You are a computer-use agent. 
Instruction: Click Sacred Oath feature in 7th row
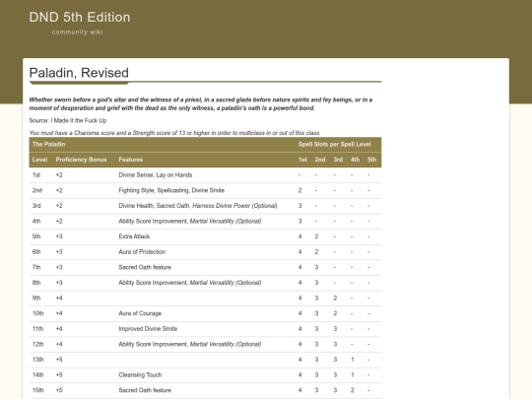[x=145, y=267]
